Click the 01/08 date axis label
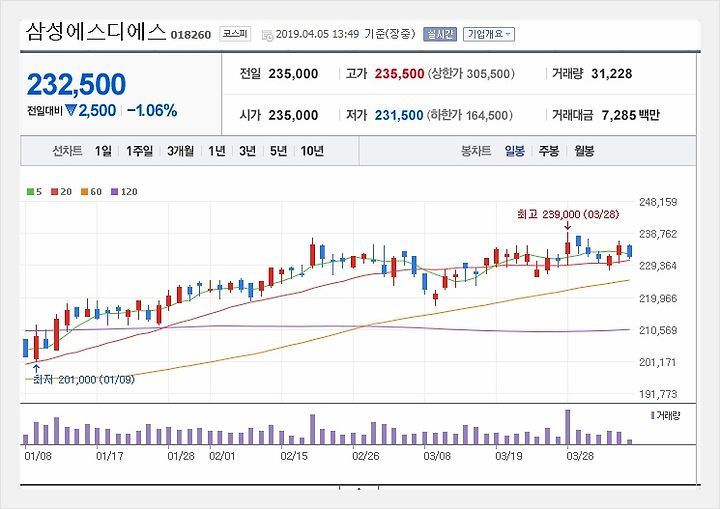The width and height of the screenshot is (720, 509). 38,456
